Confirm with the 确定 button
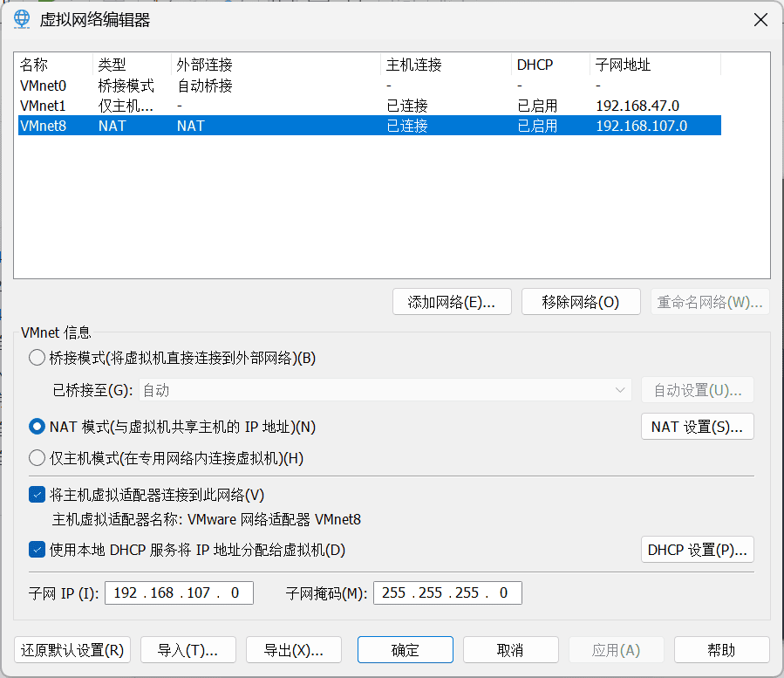Screen dimensions: 784x678 pyautogui.click(x=406, y=650)
